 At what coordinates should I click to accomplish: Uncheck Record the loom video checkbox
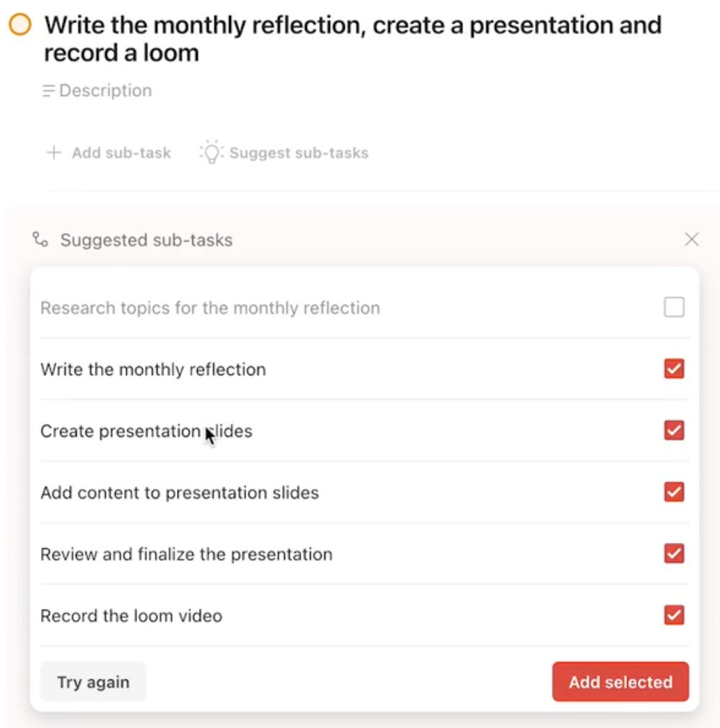pyautogui.click(x=673, y=615)
